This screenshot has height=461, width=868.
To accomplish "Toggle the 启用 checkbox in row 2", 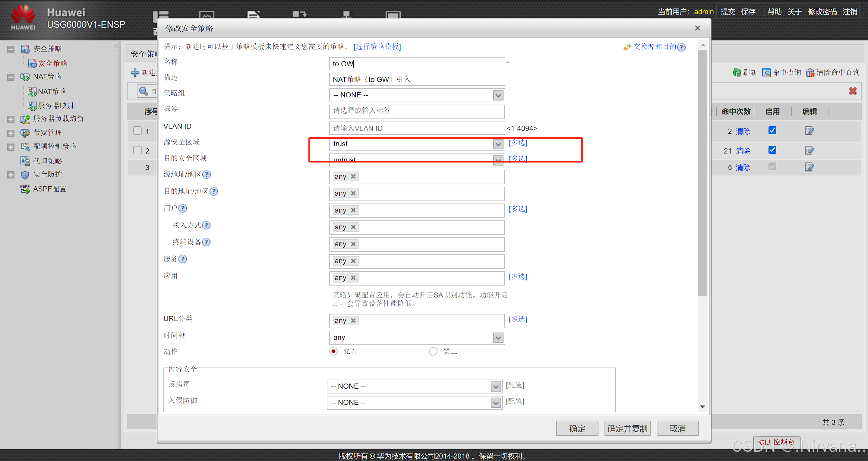I will 772,150.
